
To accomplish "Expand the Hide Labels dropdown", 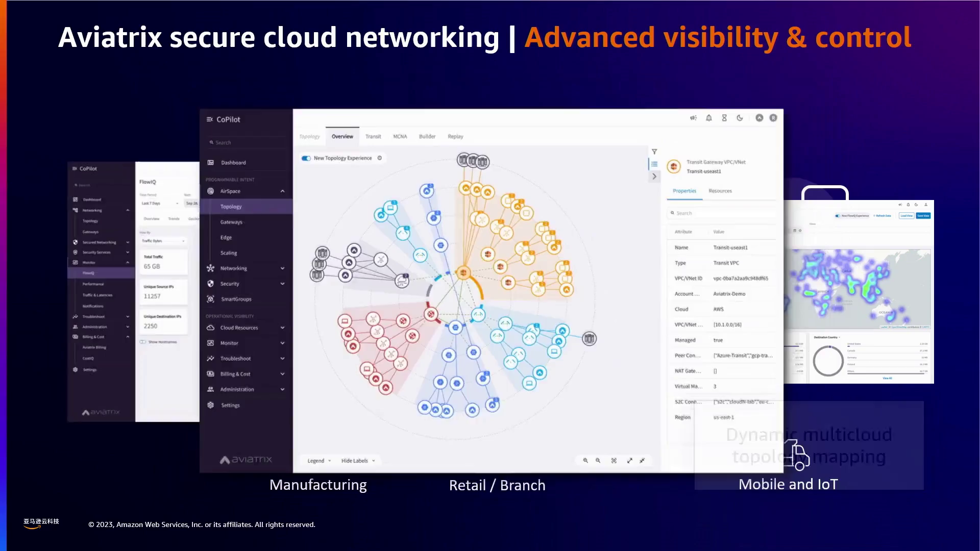I will pyautogui.click(x=358, y=461).
